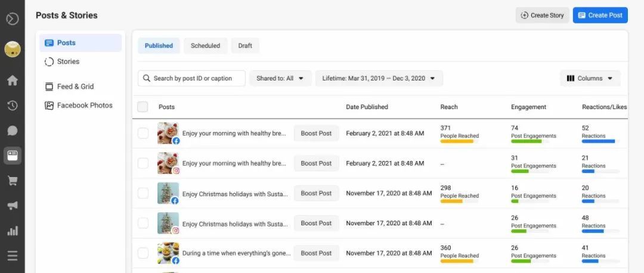
Task: Click the Facebook badge on first breakfast post
Action: pos(176,141)
